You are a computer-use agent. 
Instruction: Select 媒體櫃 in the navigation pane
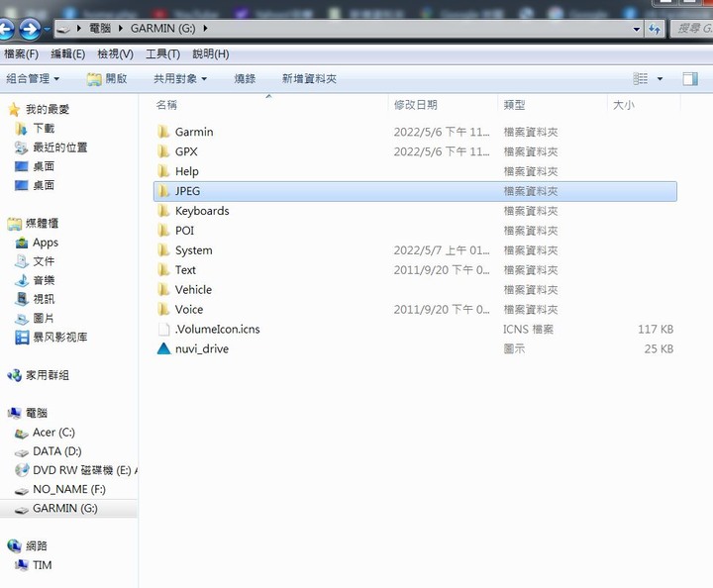(42, 223)
